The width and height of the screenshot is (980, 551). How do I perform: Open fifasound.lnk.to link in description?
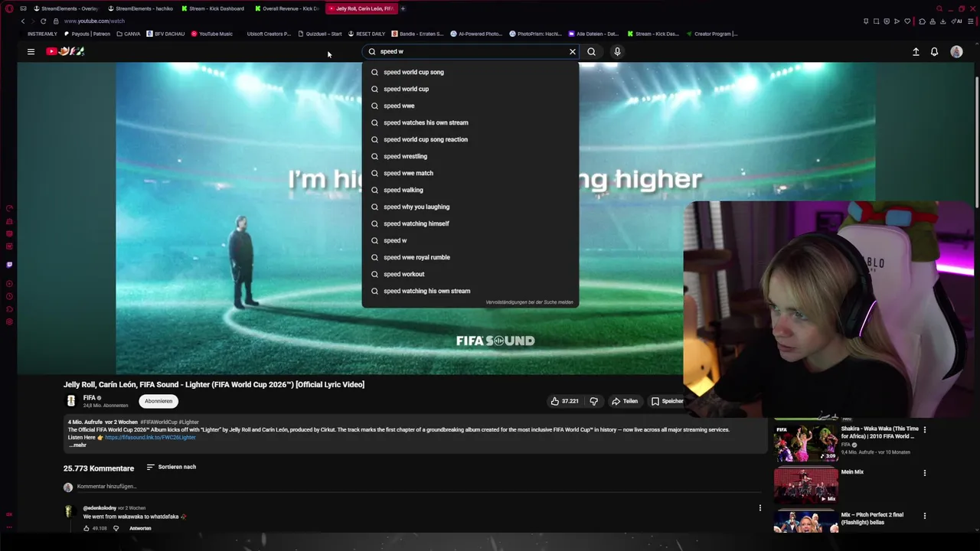[150, 437]
